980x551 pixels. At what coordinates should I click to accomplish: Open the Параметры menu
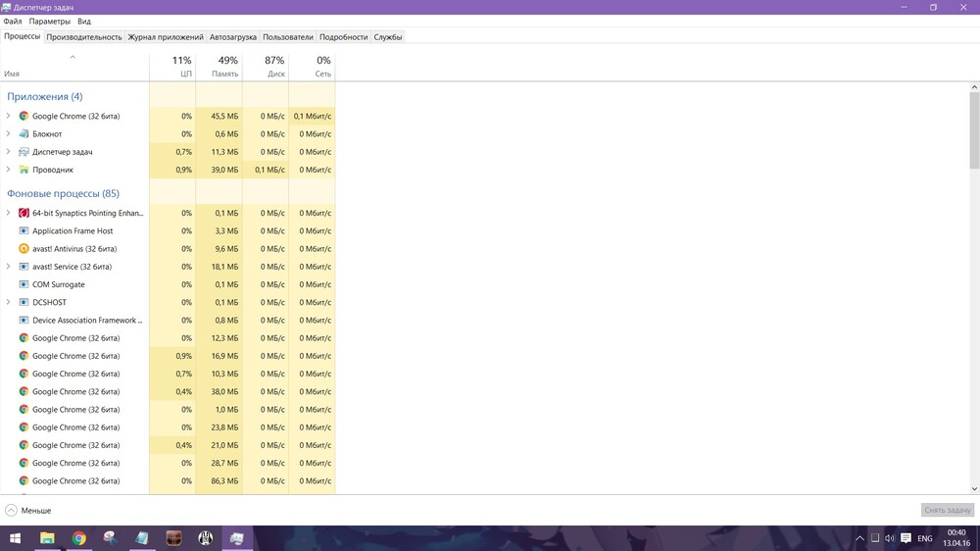49,22
